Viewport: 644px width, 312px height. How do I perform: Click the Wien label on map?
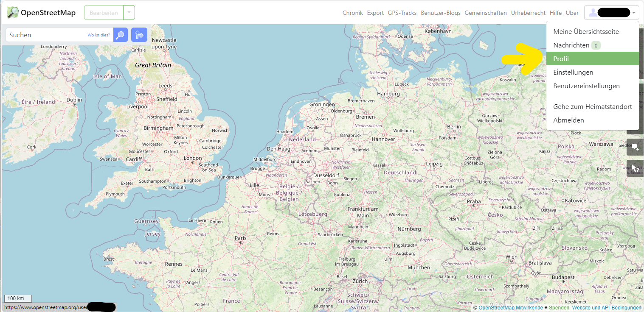coord(512,257)
